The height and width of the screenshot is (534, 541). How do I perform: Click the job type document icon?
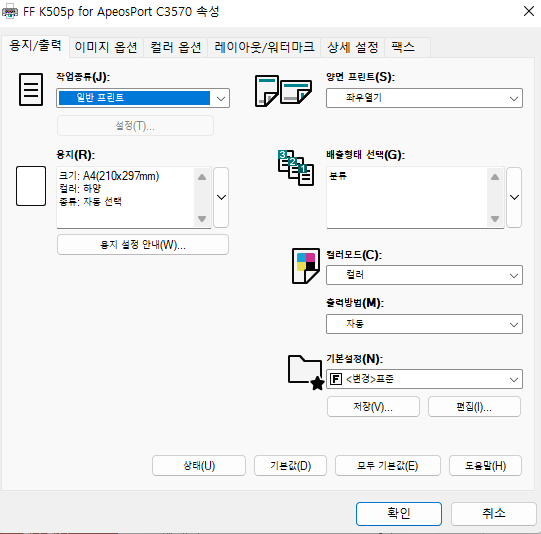[31, 89]
